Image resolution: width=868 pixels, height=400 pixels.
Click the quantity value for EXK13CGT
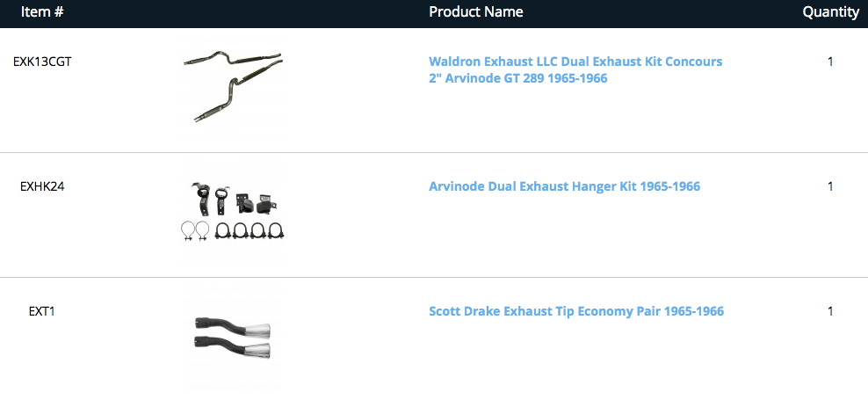(x=830, y=62)
